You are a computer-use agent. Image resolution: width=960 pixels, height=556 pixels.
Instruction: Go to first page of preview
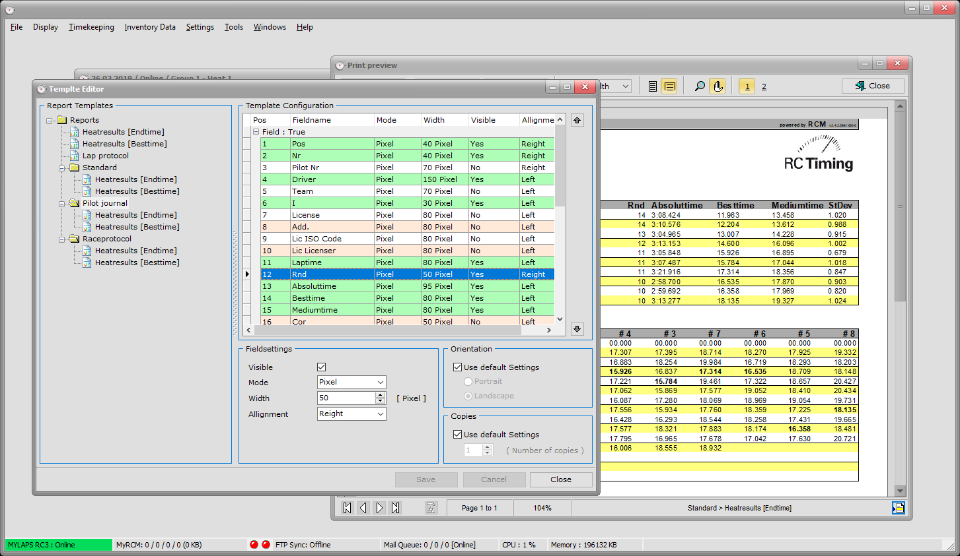pos(347,508)
